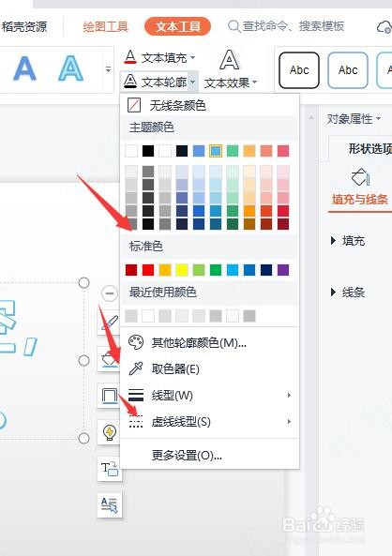Switch to the 绘图工具 ribbon tab
Screen dimensions: 392x556
105,26
